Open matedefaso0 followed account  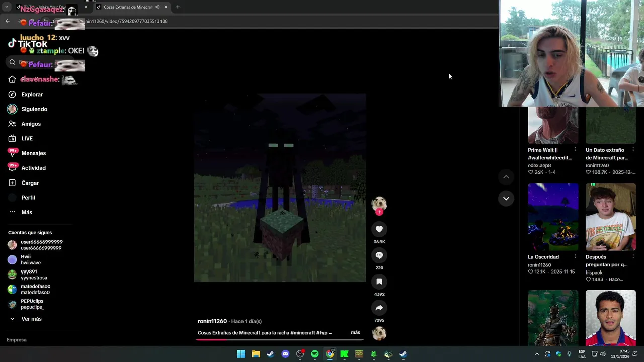[x=35, y=289]
